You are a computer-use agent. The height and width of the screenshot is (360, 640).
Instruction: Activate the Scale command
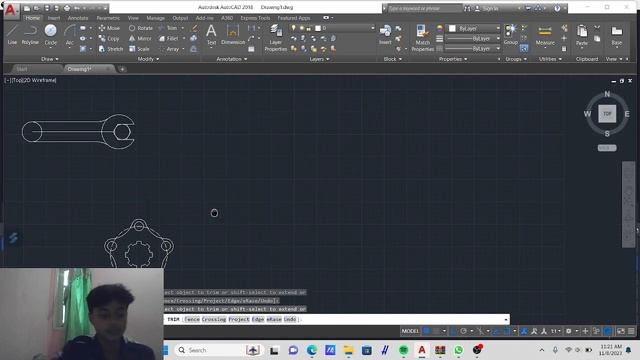tap(139, 49)
